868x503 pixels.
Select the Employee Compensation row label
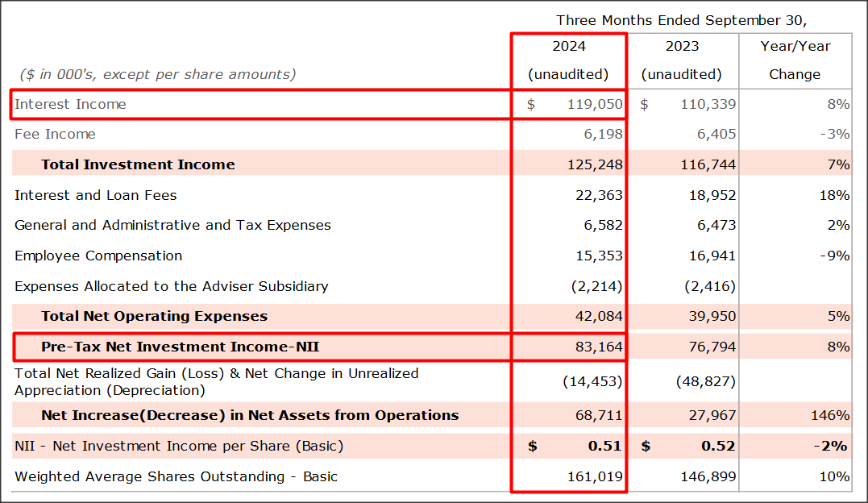click(x=98, y=256)
